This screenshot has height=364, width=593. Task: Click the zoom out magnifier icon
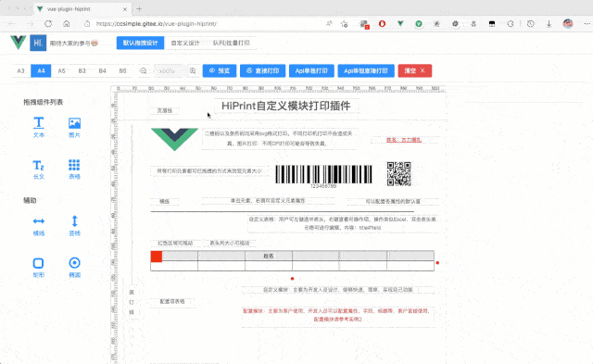click(144, 70)
